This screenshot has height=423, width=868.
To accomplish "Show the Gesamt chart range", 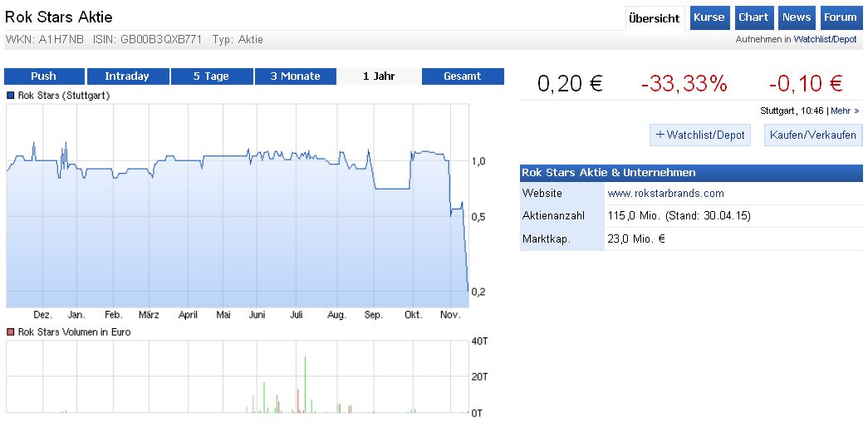I will pyautogui.click(x=463, y=76).
